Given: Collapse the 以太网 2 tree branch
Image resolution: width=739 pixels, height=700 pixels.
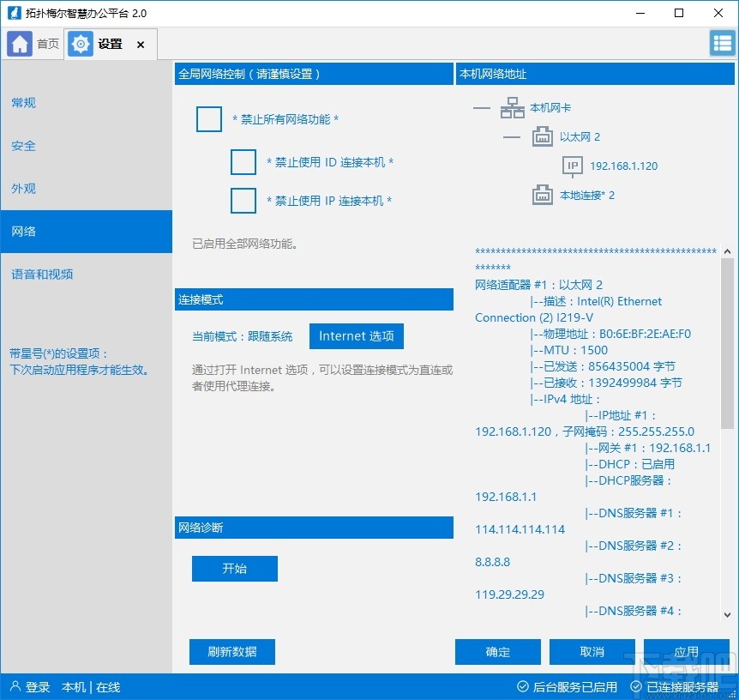Looking at the screenshot, I should pyautogui.click(x=512, y=136).
